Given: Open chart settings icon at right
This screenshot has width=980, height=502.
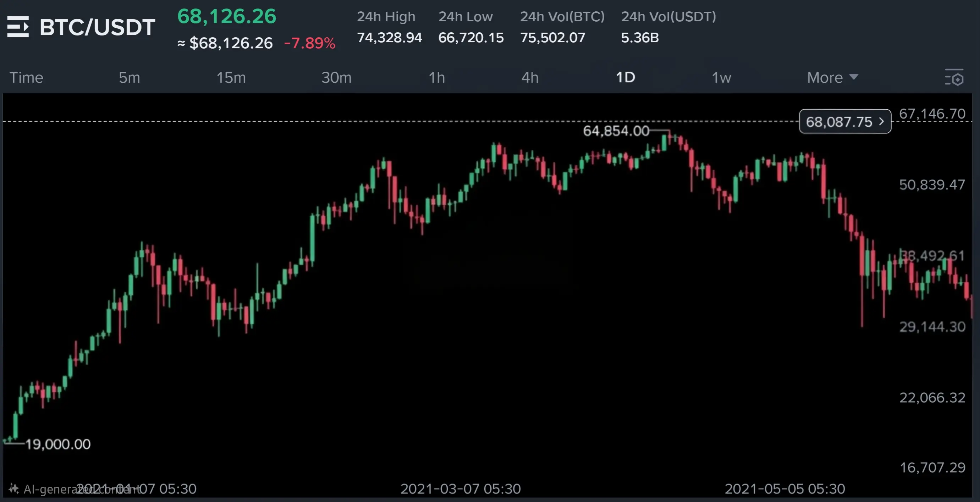Looking at the screenshot, I should coord(954,78).
